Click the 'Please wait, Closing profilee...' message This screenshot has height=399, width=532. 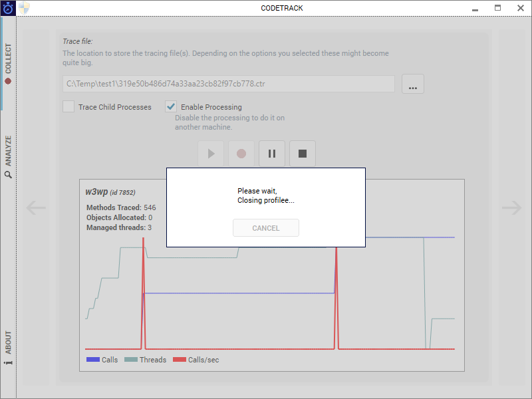[265, 196]
